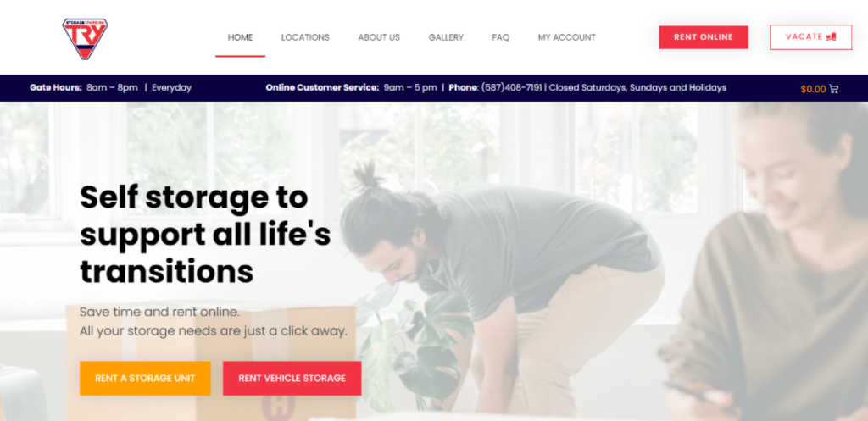Click the 'Save time and rent online' text
This screenshot has width=868, height=421.
[159, 312]
